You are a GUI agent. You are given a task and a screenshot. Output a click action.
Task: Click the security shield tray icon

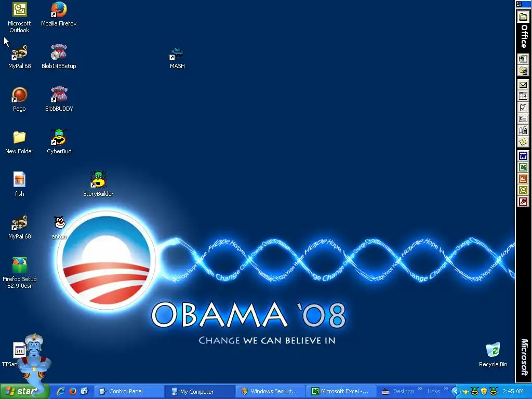pos(484,391)
